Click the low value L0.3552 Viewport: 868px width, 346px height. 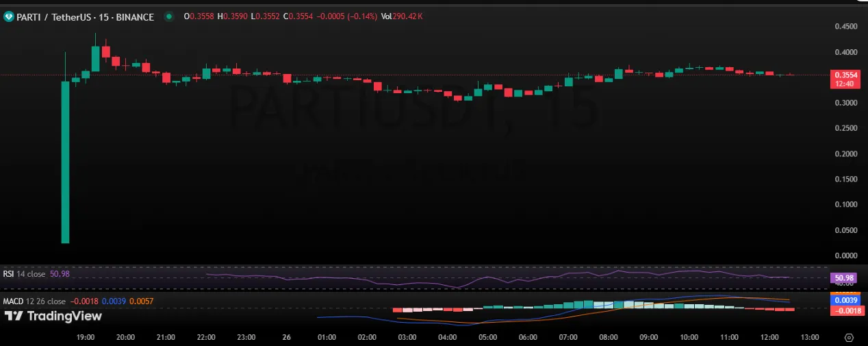(x=266, y=16)
